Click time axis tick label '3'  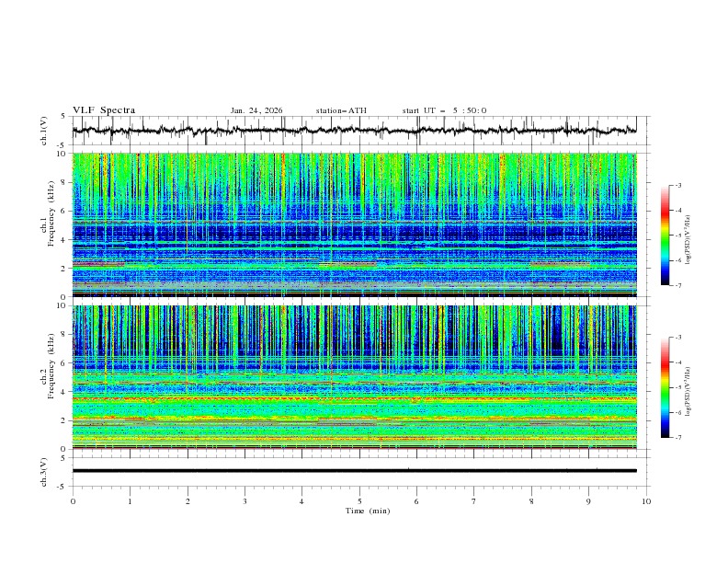coord(245,501)
